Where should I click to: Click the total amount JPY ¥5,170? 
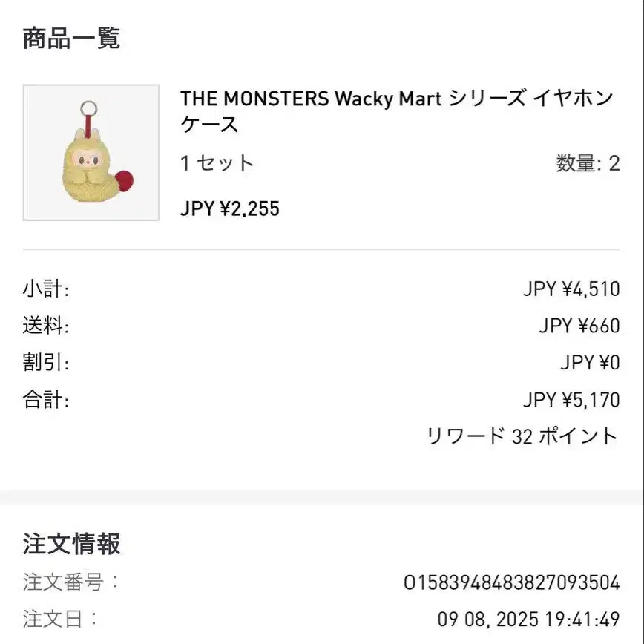(571, 401)
